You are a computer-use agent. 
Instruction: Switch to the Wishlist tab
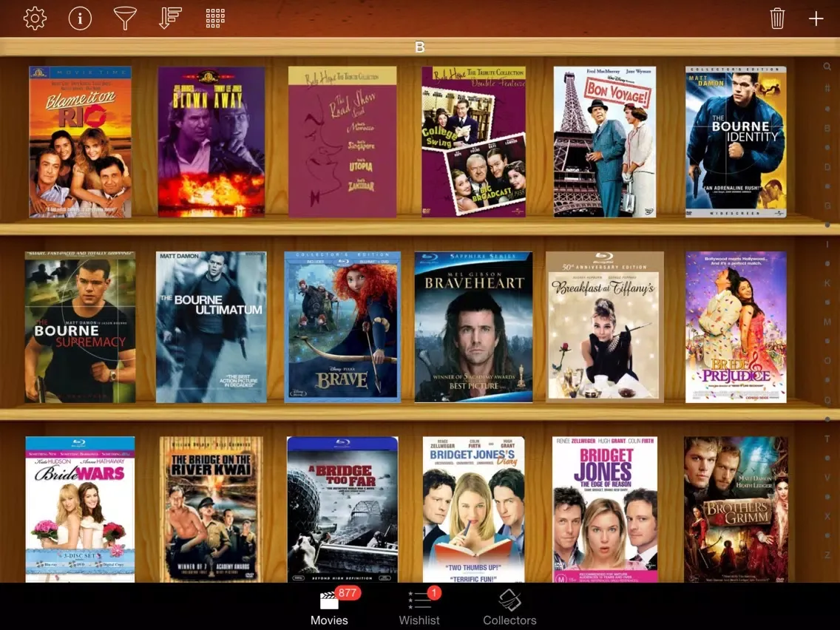(x=419, y=607)
